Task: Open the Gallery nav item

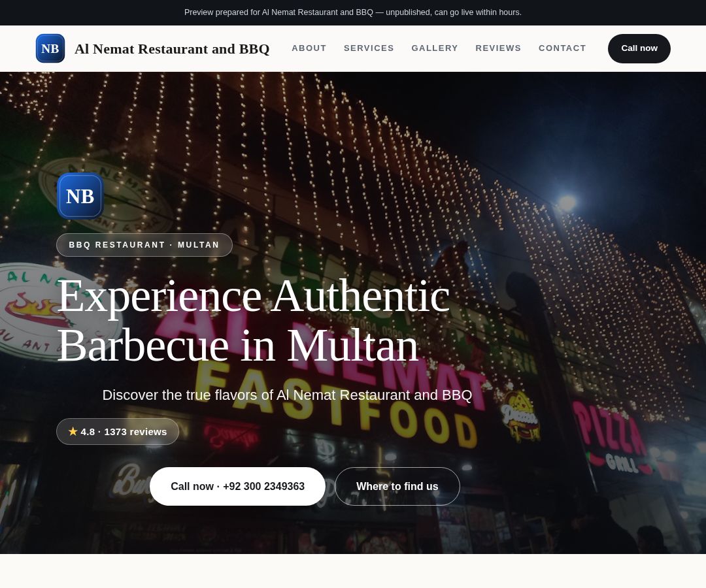Action: 435,48
